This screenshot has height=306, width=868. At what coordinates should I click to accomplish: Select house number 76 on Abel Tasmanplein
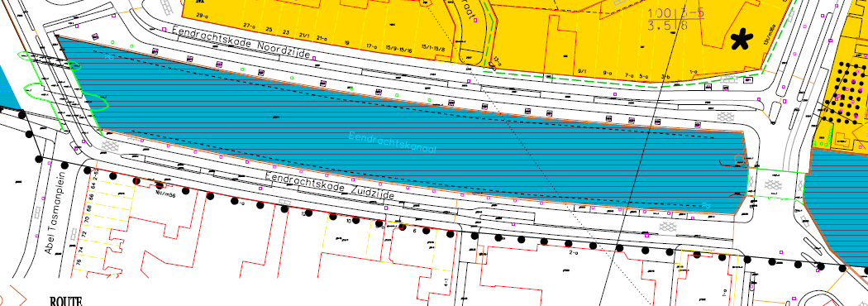click(x=78, y=261)
